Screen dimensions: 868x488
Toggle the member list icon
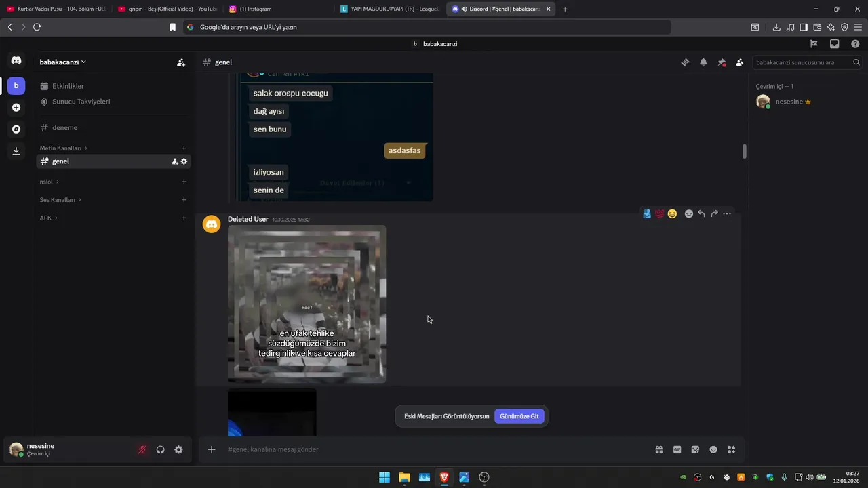pyautogui.click(x=739, y=62)
